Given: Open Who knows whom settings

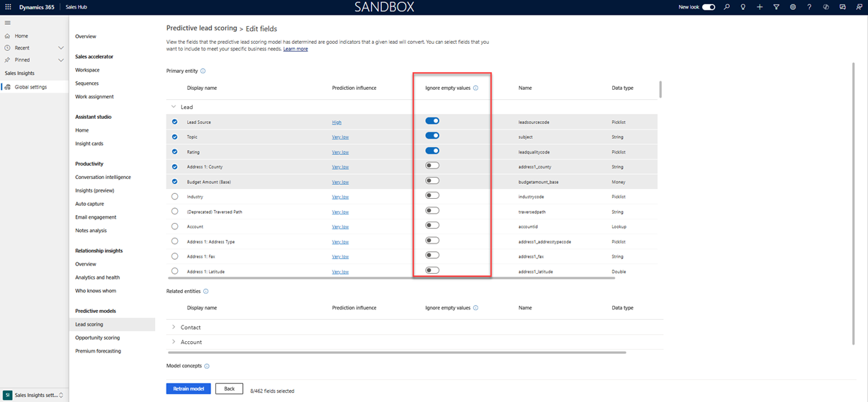Looking at the screenshot, I should [x=96, y=291].
